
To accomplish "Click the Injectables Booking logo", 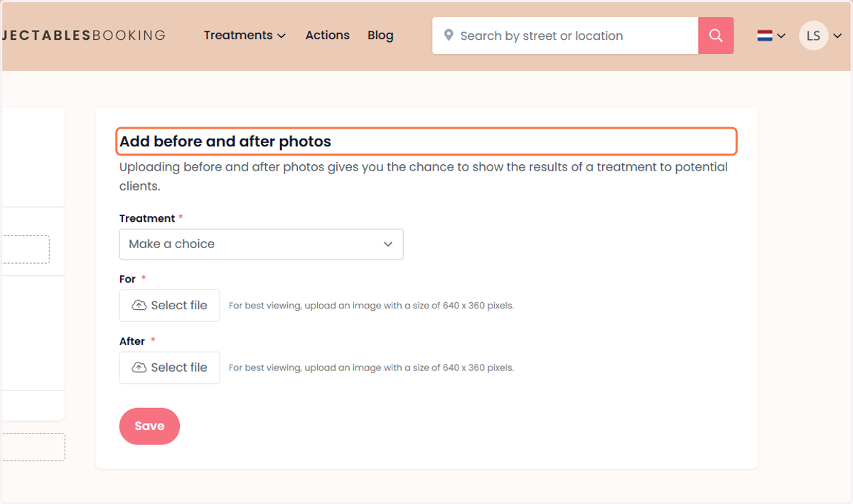I will coord(84,36).
